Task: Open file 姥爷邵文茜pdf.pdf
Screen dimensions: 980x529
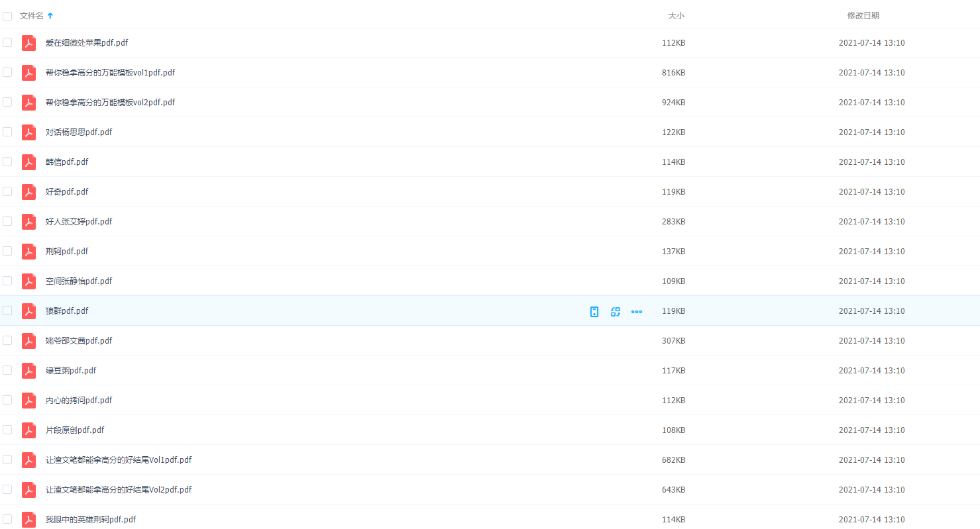Action: [79, 341]
